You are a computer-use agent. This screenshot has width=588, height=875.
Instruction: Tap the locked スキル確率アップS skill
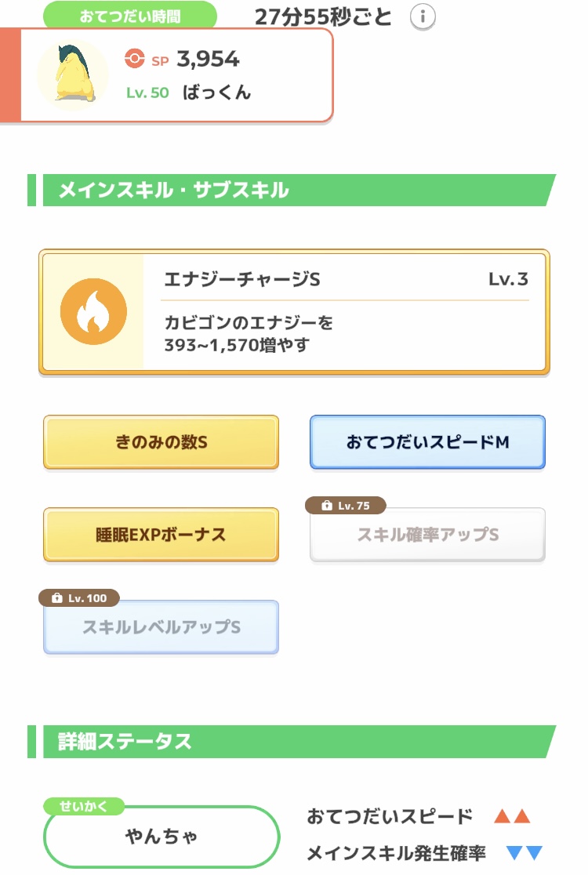[427, 535]
